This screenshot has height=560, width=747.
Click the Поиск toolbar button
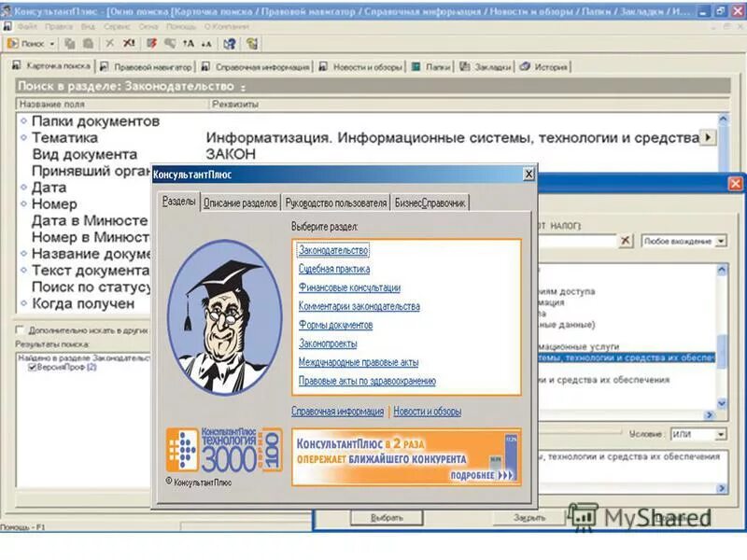(26, 44)
